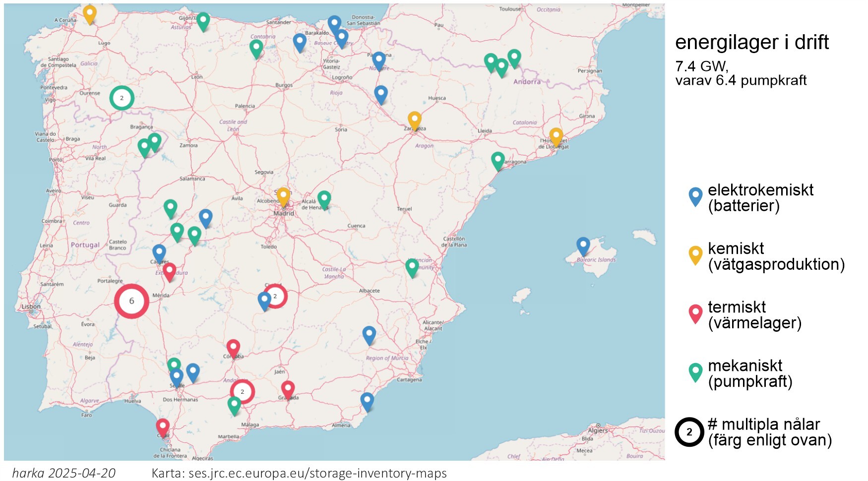The width and height of the screenshot is (868, 481).
Task: Click the green mekaniskt (pumpkraft) legend label
Action: pos(749,373)
